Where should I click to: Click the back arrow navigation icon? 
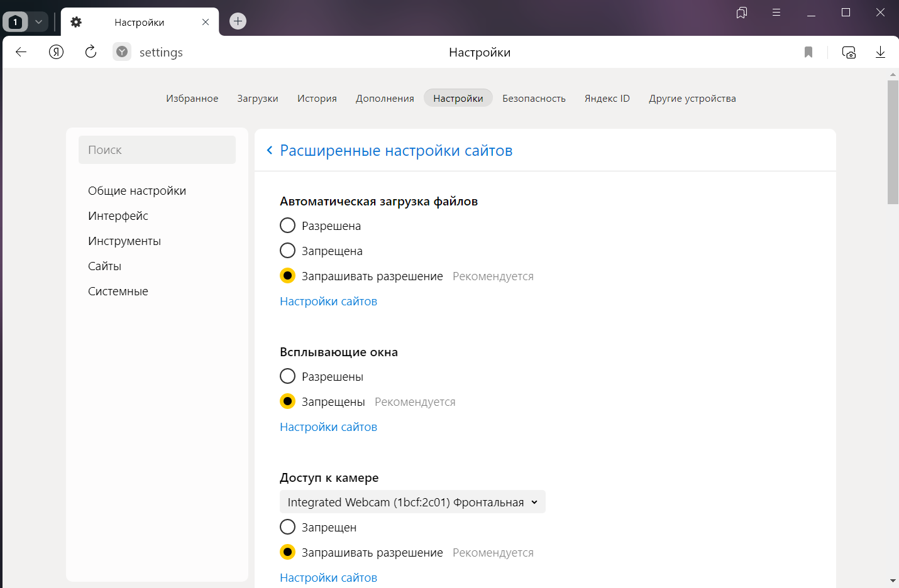pos(21,52)
